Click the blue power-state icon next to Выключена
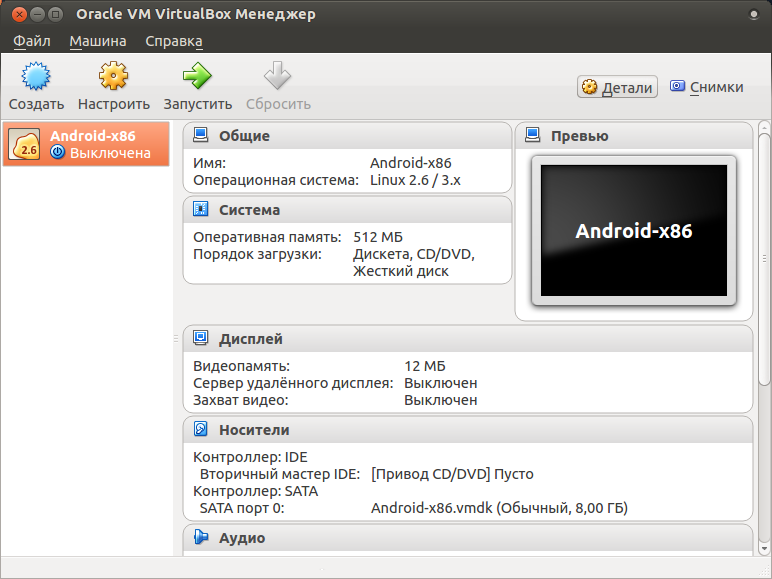This screenshot has width=772, height=579. 58,152
